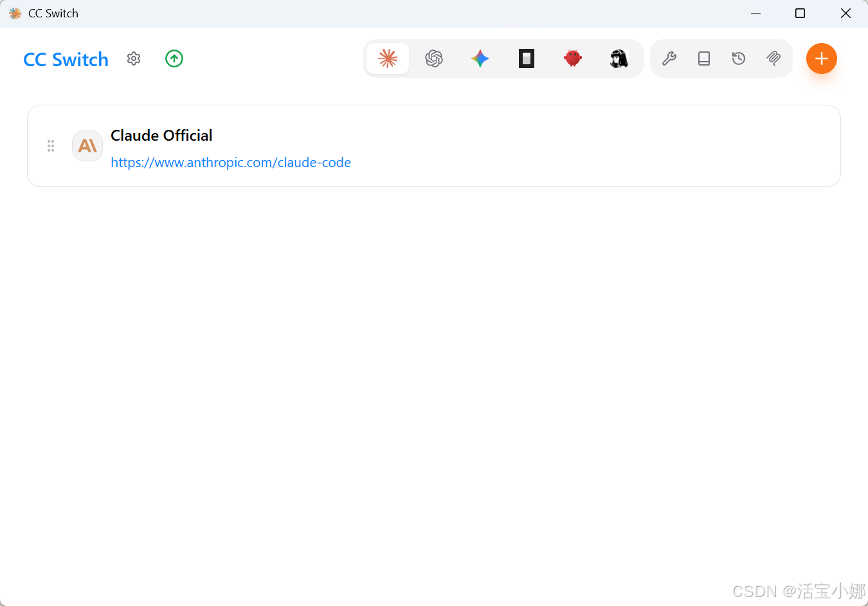Screen dimensions: 868x606
Task: Switch to the Gemini sparkle tab icon
Action: pos(480,58)
